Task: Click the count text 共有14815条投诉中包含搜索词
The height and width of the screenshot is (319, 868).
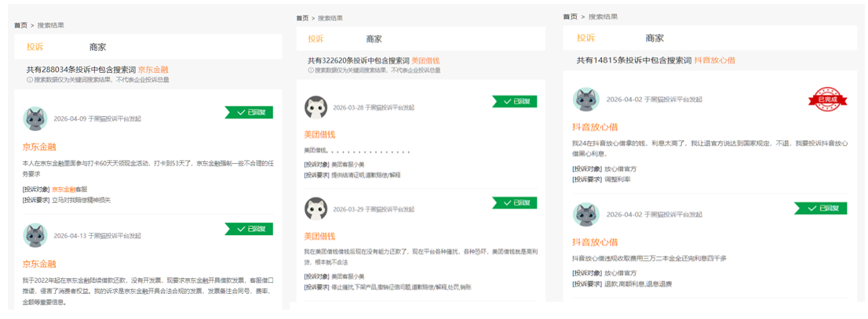Action: tap(634, 60)
